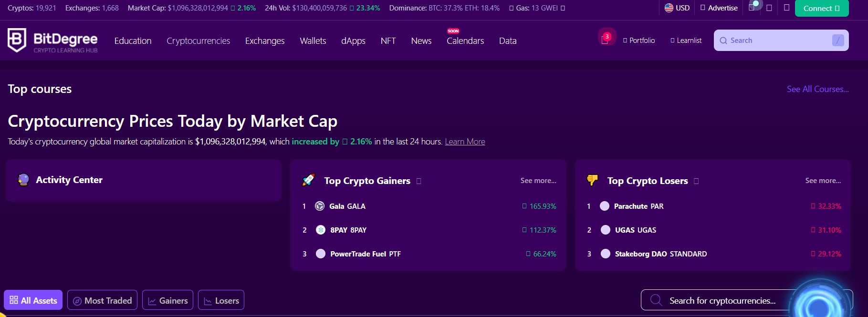Click the 8PAY coin logo

(x=321, y=230)
